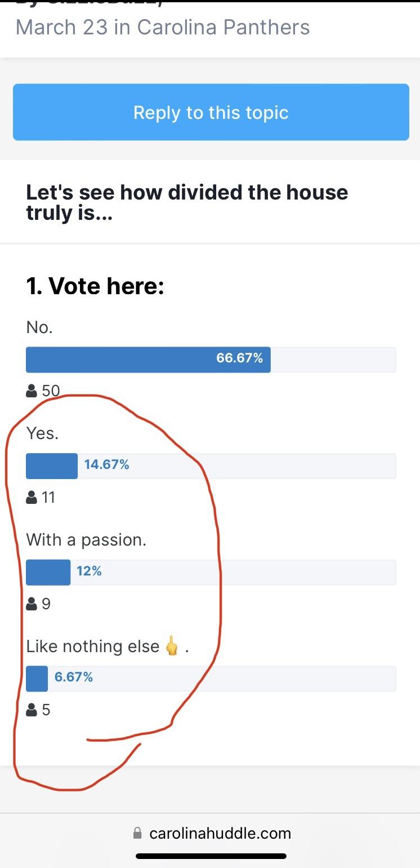Select the "No." poll option label
This screenshot has width=420, height=868.
click(x=39, y=327)
